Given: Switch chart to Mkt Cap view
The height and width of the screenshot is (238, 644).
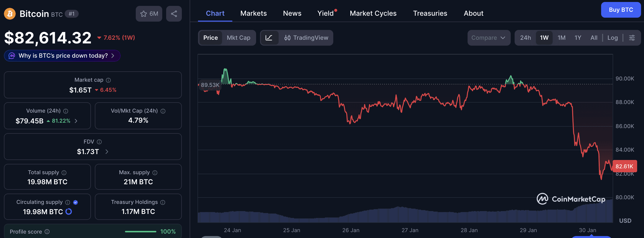Looking at the screenshot, I should click(238, 38).
